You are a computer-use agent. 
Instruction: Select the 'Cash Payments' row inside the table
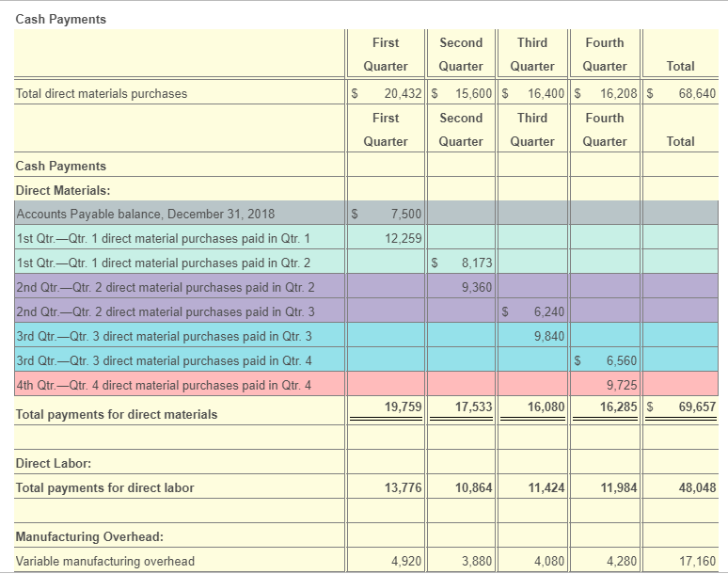(366, 166)
